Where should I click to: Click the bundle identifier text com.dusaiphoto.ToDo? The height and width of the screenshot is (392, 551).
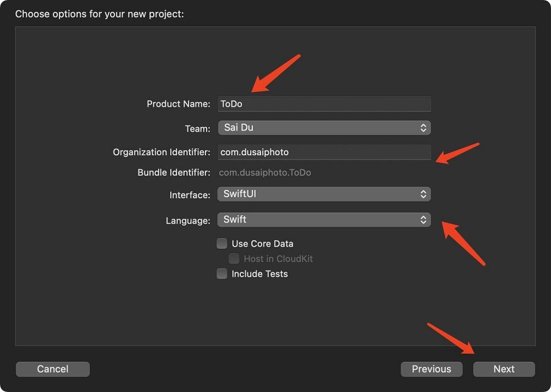pos(265,172)
